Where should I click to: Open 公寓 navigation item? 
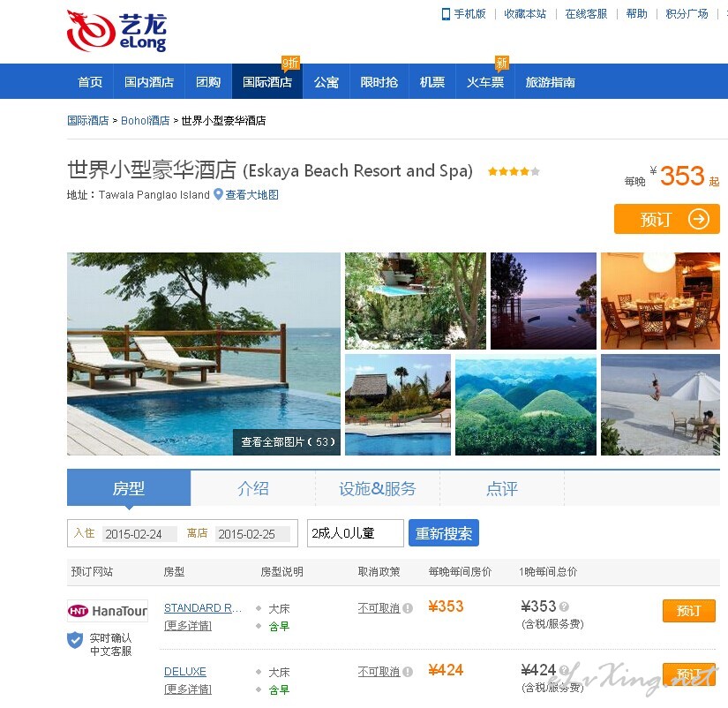point(326,82)
